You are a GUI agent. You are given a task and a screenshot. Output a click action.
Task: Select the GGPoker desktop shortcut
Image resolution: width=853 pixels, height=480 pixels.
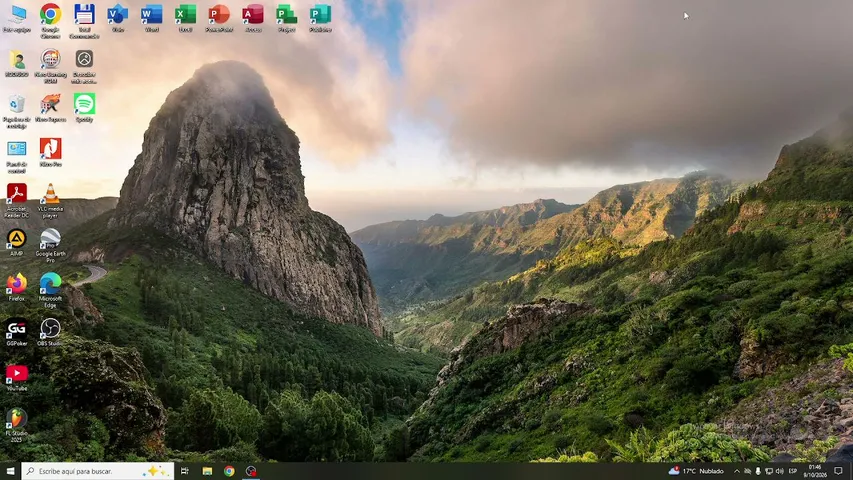[16, 332]
